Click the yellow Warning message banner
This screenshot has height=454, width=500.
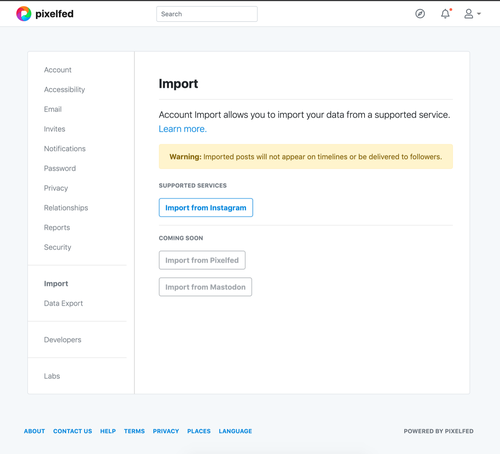coord(306,157)
